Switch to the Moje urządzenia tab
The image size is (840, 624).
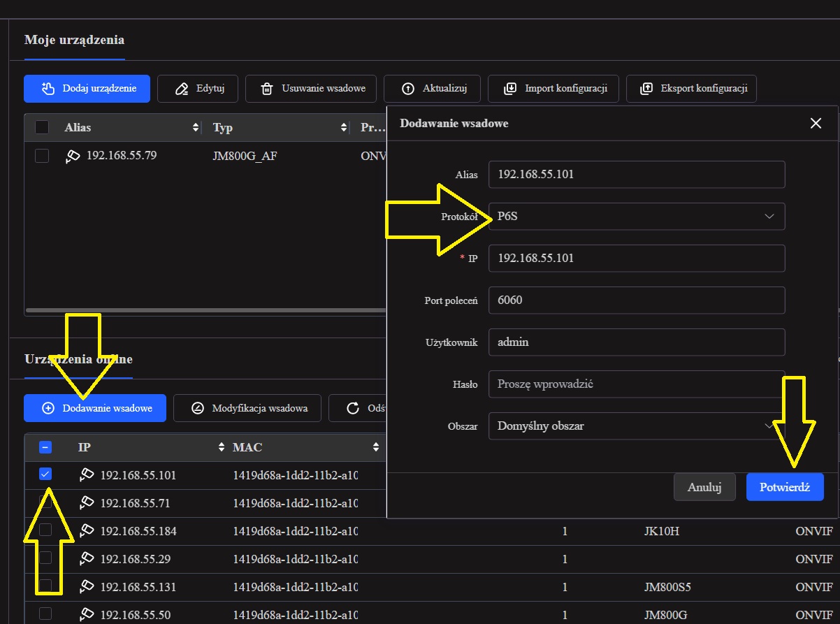coord(74,39)
